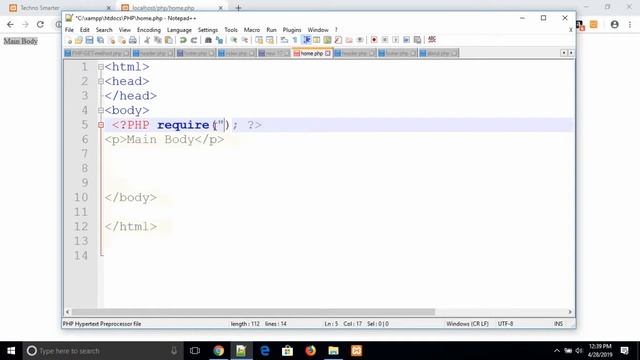Click the tab bar scroll-right arrow
The width and height of the screenshot is (640, 360).
click(571, 53)
